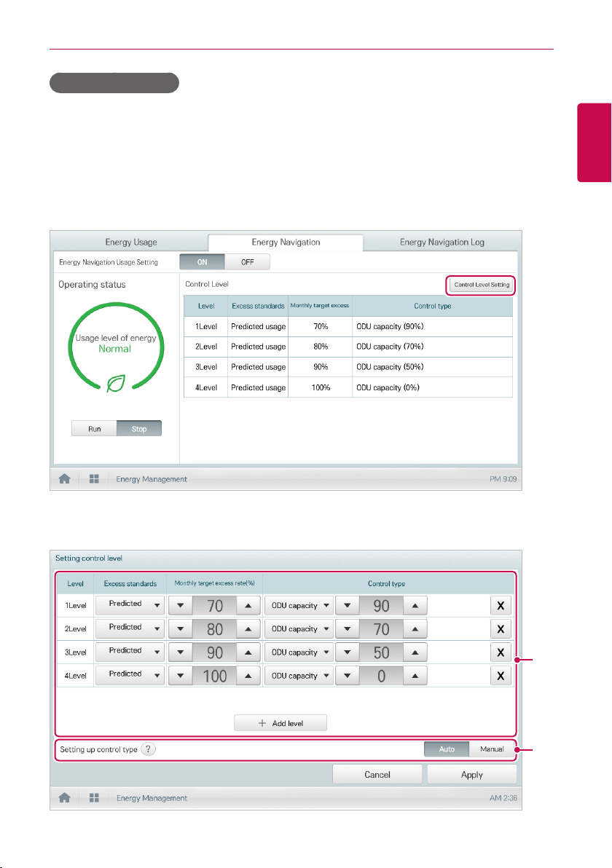
Task: Click the 1Level target rate value 70
Action: click(x=215, y=606)
